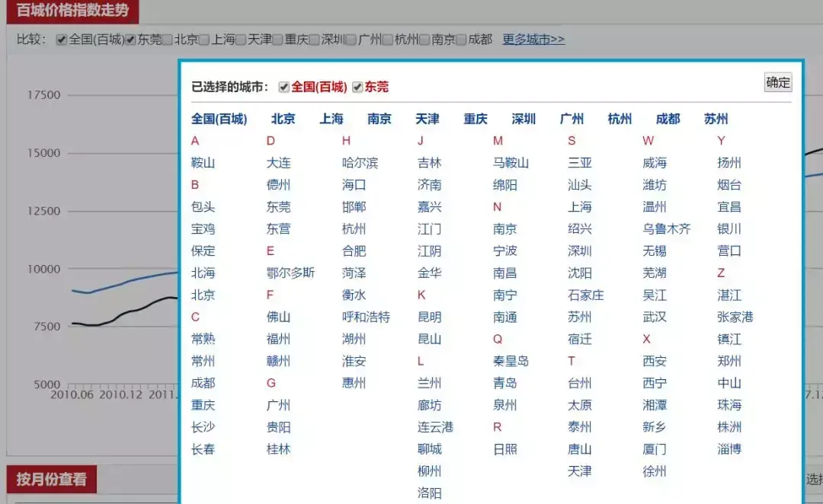Screen dimensions: 823x504
Task: Open the 更多城市>> page
Action: point(533,40)
